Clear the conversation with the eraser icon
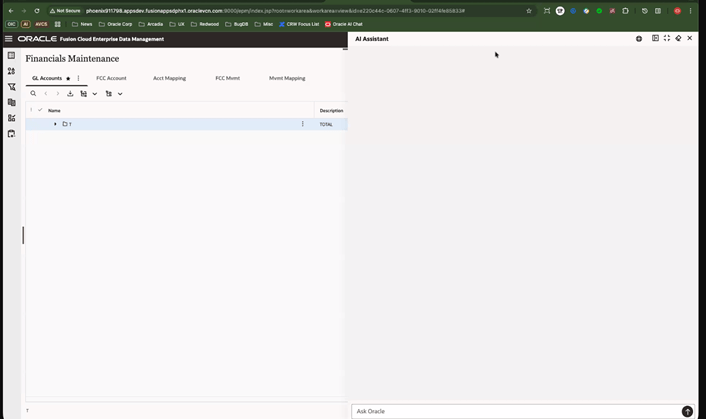 coord(678,39)
